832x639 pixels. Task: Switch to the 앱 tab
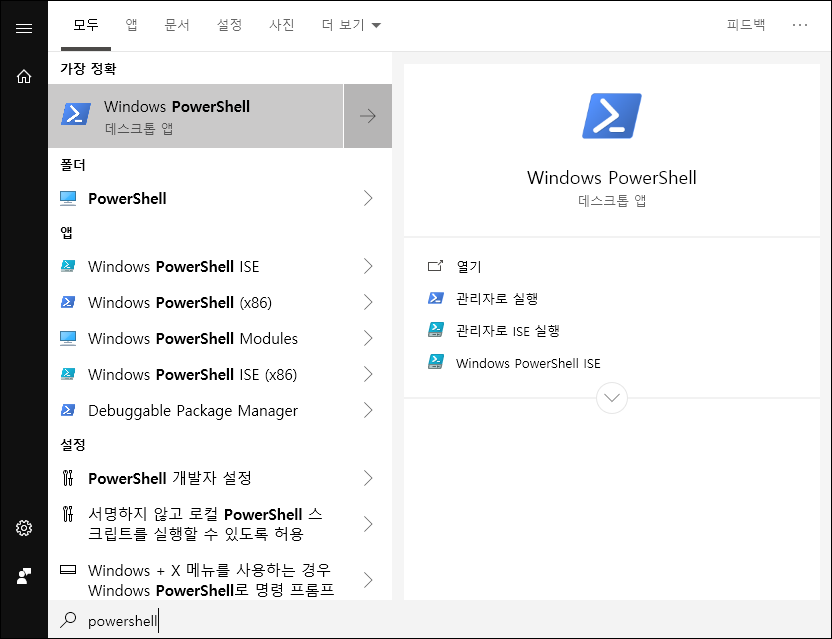click(132, 25)
